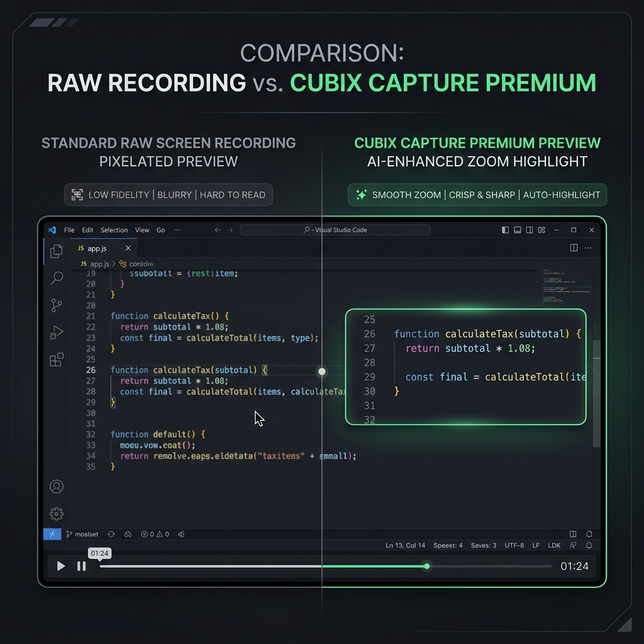Viewport: 644px width, 644px height.
Task: Open the customize layout icon
Action: pos(541,230)
